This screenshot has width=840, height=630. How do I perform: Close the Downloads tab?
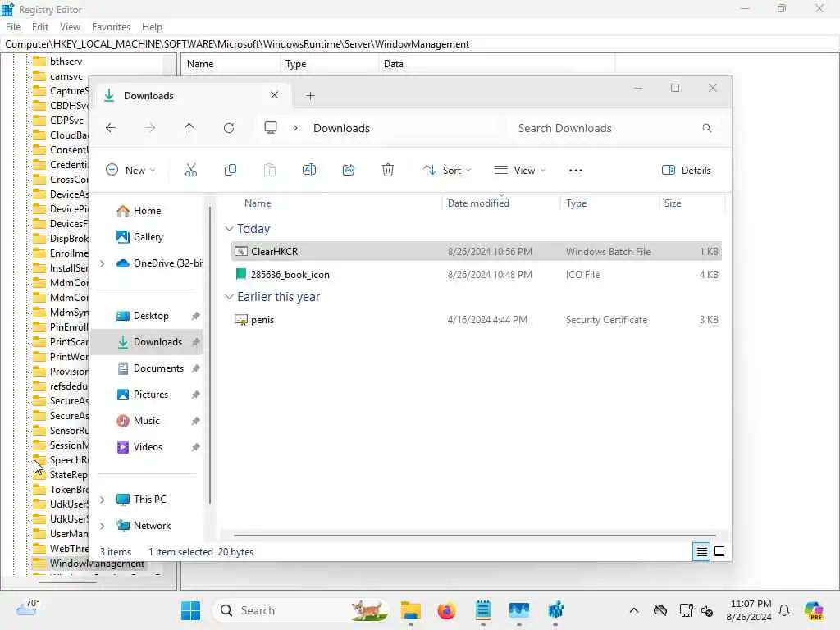coord(274,95)
